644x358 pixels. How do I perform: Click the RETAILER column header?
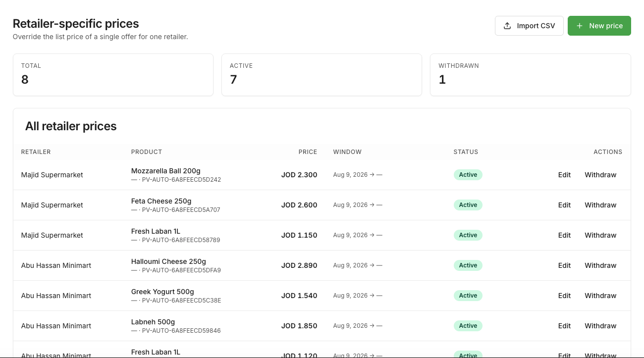pos(36,152)
